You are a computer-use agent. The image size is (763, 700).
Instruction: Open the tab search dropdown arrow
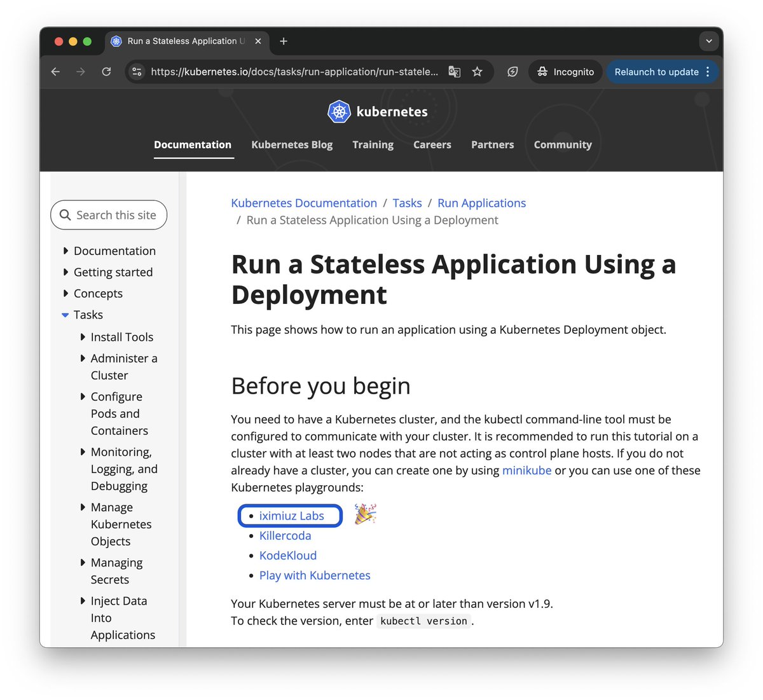click(x=709, y=41)
